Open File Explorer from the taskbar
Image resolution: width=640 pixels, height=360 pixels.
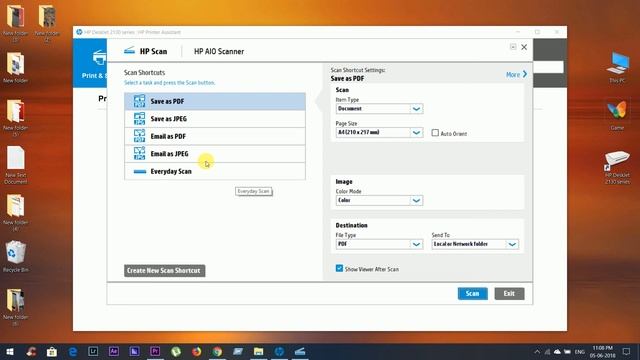pos(258,351)
